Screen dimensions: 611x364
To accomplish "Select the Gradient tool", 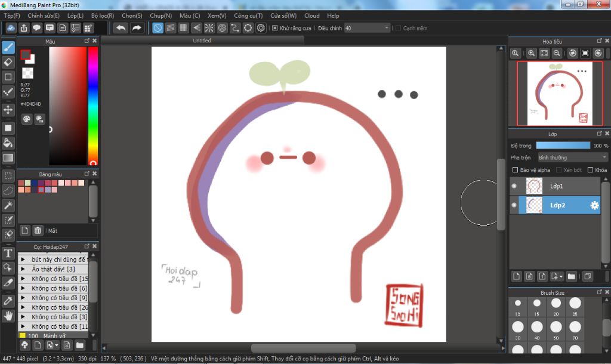I will (8, 158).
